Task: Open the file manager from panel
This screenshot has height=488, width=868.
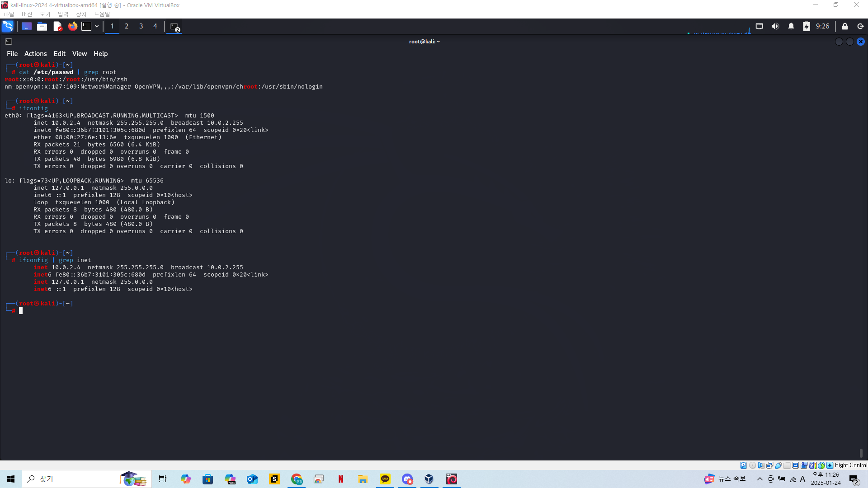Action: [x=42, y=26]
